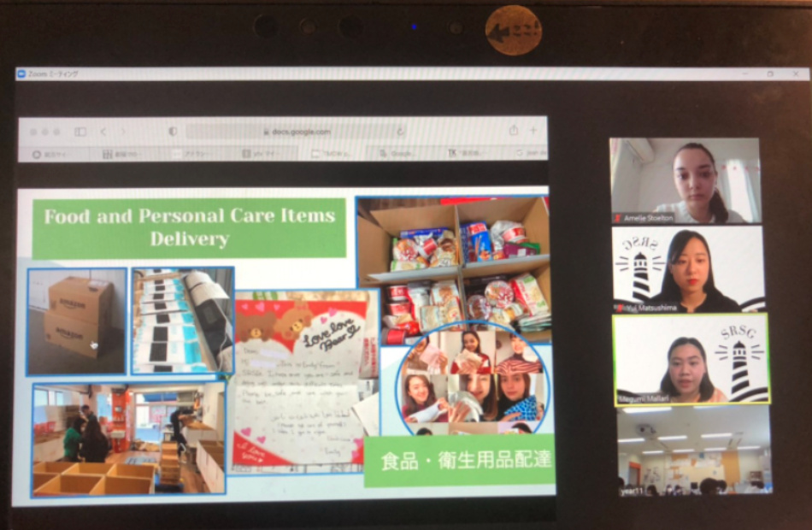
Task: Click the docs.google.com address bar
Action: (295, 132)
